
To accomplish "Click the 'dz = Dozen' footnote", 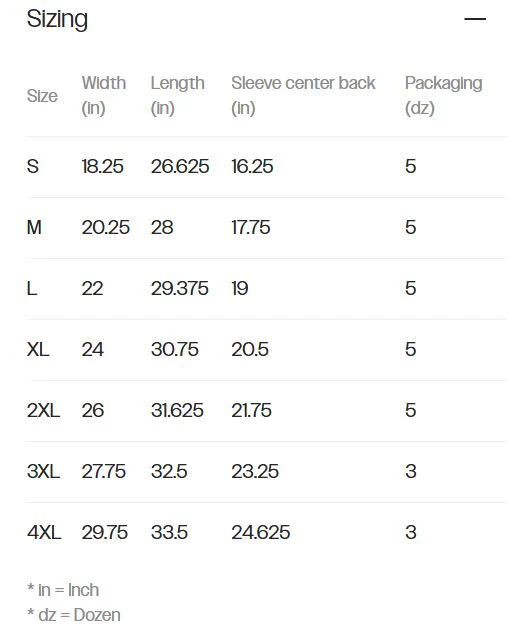I will 74,615.
